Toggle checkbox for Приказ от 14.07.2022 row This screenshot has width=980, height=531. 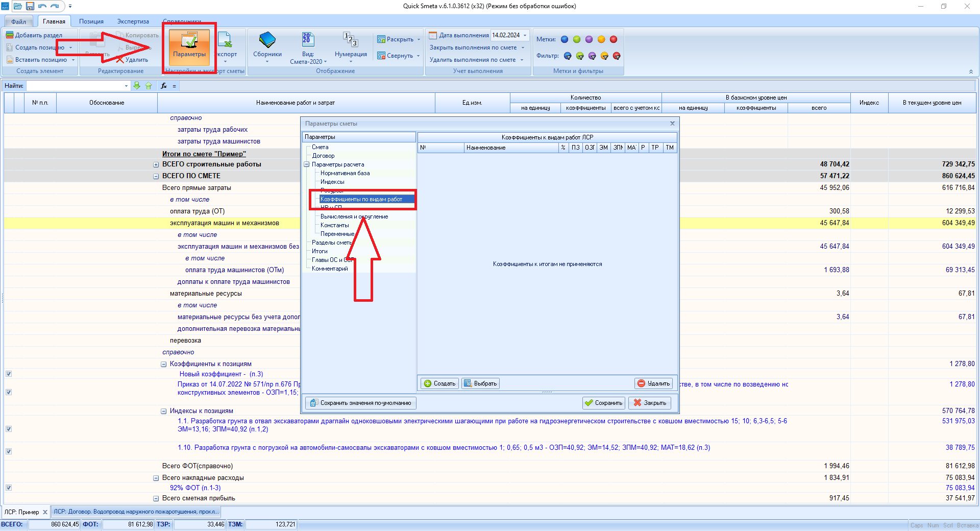coord(9,392)
